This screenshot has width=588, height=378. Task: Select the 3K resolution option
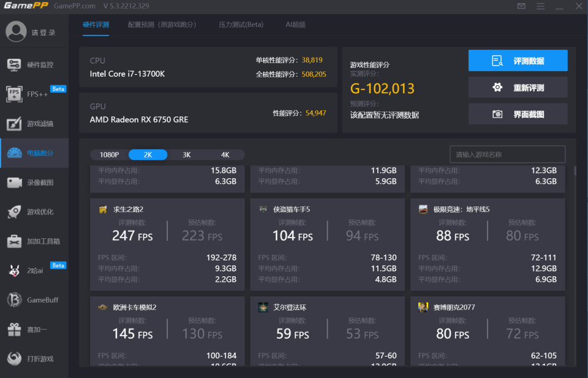tap(186, 154)
